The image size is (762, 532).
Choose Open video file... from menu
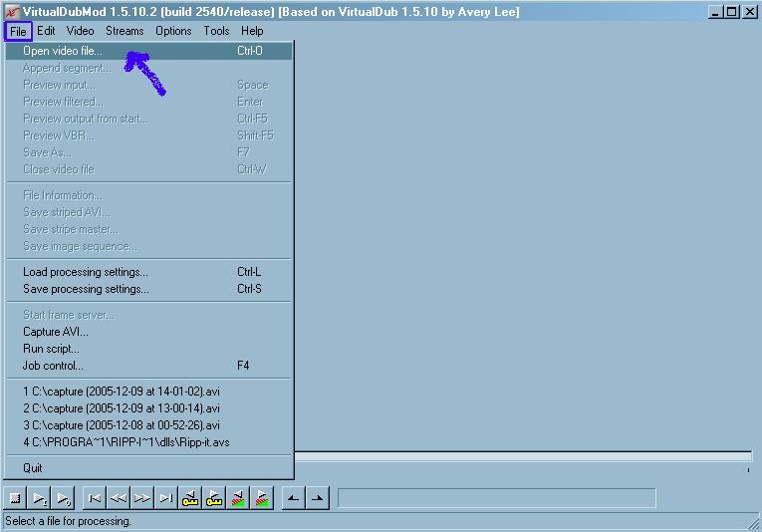[148, 51]
